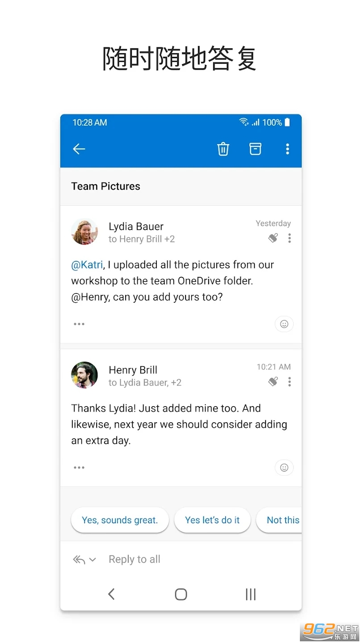The width and height of the screenshot is (362, 644).
Task: Open Lydia Bauer's profile photo
Action: pos(84,232)
